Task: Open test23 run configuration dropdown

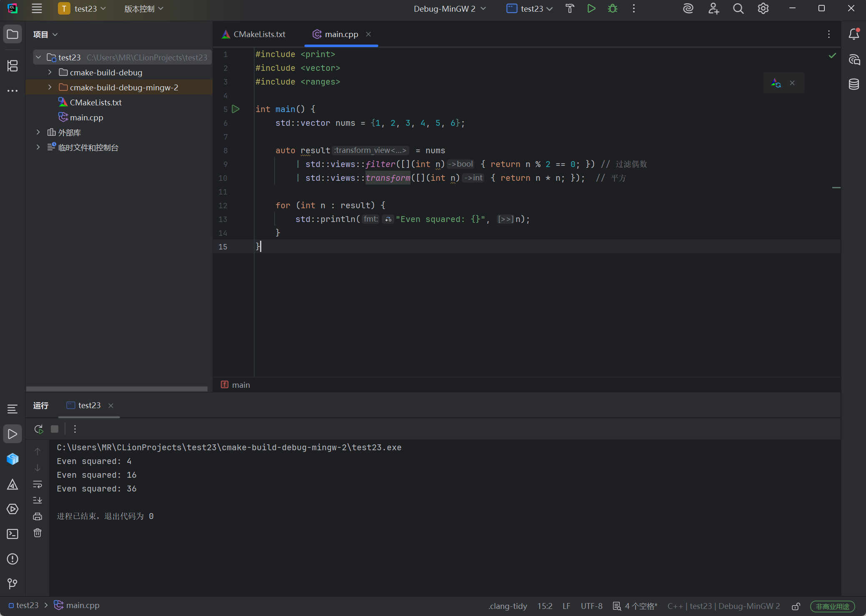Action: [529, 9]
